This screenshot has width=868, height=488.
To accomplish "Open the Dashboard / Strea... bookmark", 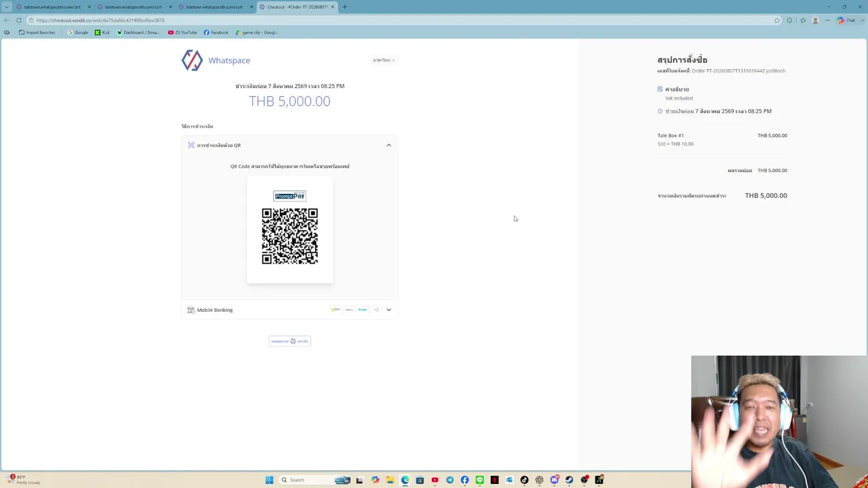I will pyautogui.click(x=138, y=33).
